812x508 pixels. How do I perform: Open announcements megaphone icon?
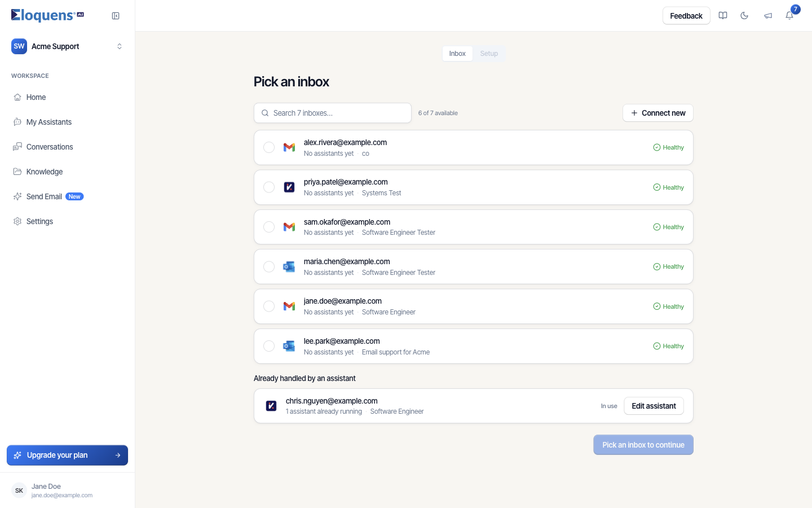point(768,16)
